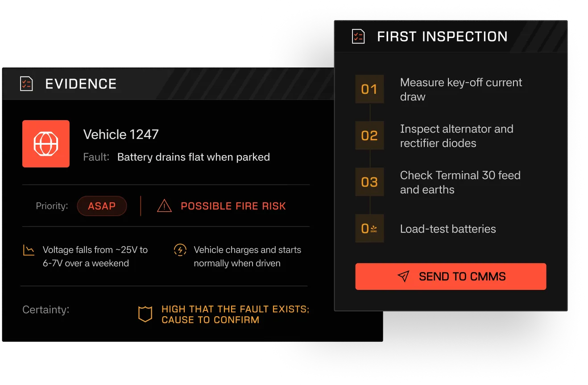The image size is (588, 385).
Task: Select the orange Vehicle 1247 globe icon
Action: (x=46, y=144)
